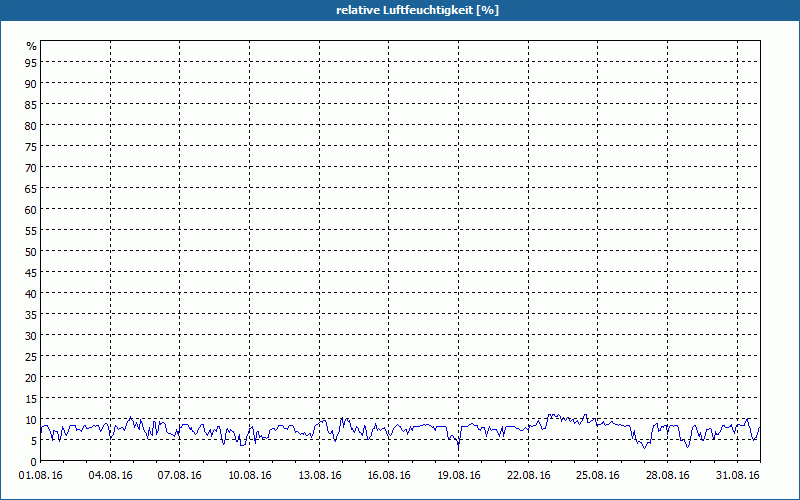This screenshot has width=800, height=500.
Task: Click the date label 07.08.16
Action: pos(180,476)
